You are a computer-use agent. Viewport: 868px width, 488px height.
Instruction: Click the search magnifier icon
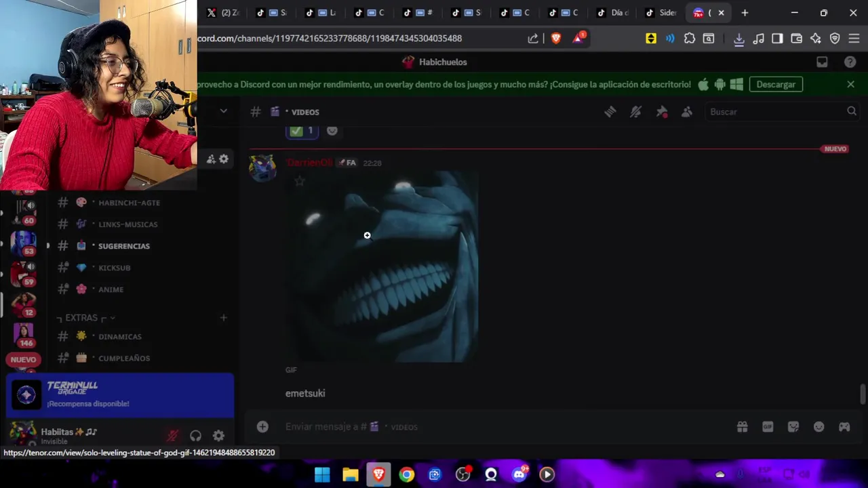pos(852,111)
